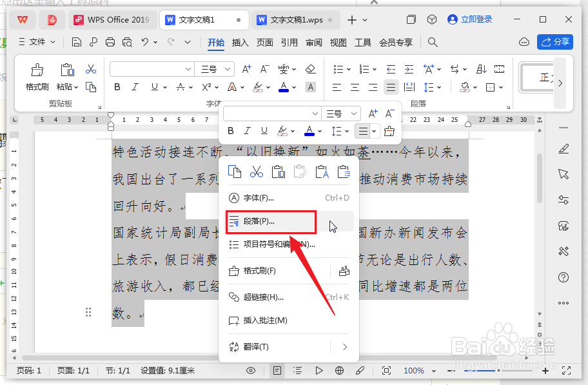The height and width of the screenshot is (385, 588).
Task: Click the blue 分享 share button
Action: [555, 41]
